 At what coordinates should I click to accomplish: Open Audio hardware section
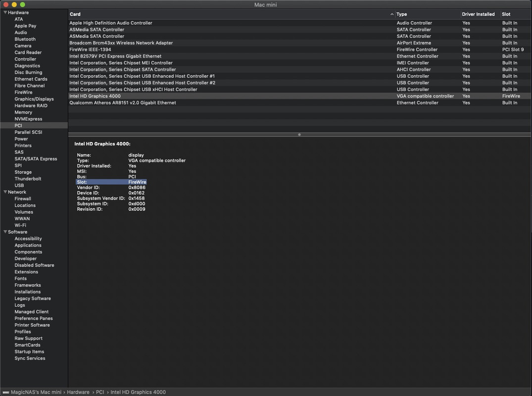tap(21, 33)
